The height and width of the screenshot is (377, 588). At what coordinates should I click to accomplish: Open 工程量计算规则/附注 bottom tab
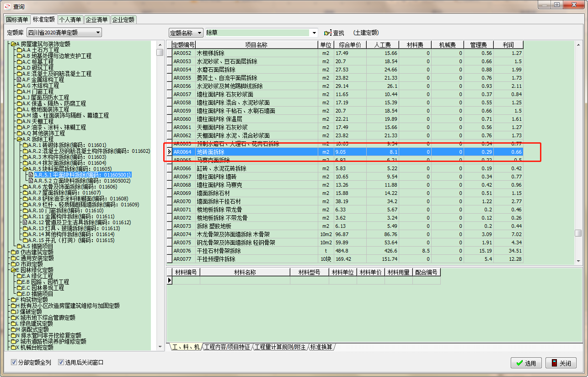(280, 347)
